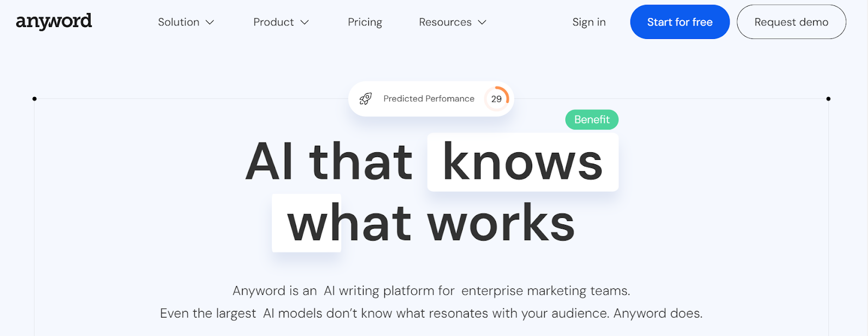Expand the Product dropdown chevron
868x336 pixels.
pos(304,22)
